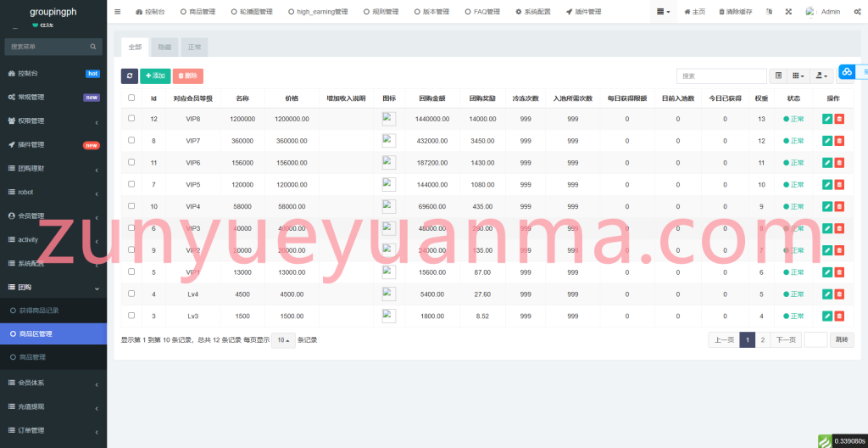Check the VIP1 row checkbox
This screenshot has height=448, width=868.
click(131, 272)
